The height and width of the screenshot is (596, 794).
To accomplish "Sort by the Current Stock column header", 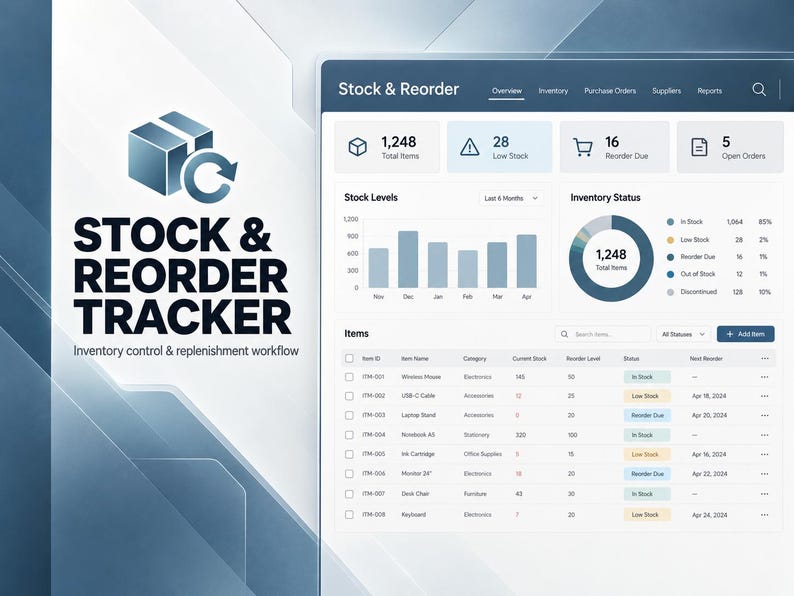I will (529, 359).
